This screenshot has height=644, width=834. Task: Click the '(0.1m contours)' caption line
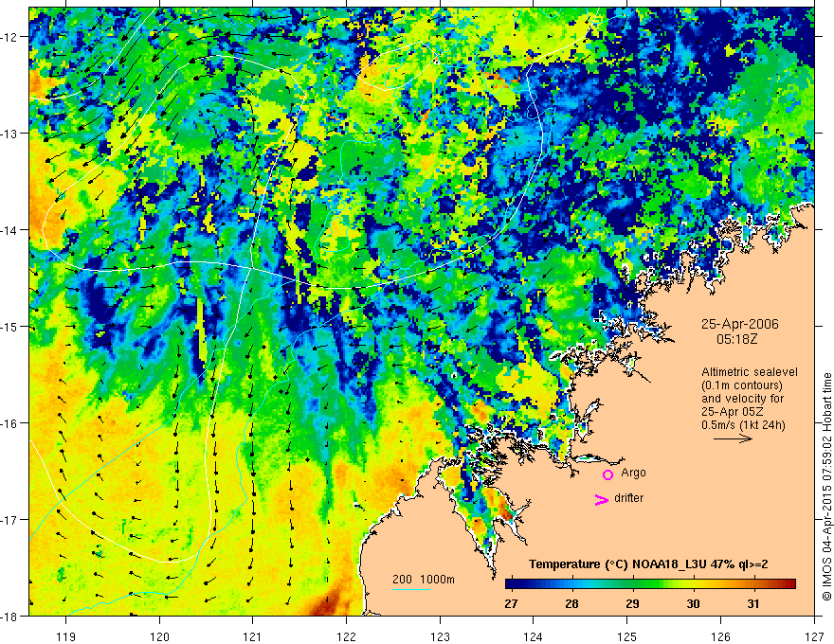(x=742, y=385)
